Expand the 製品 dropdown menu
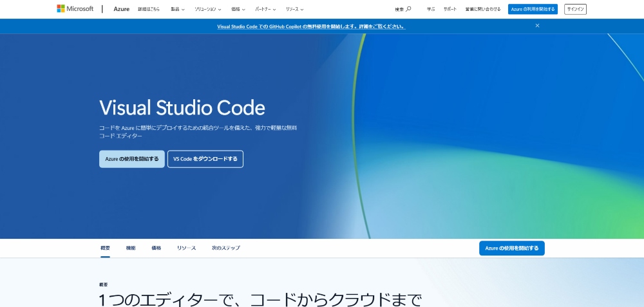Image resolution: width=644 pixels, height=307 pixels. click(178, 9)
